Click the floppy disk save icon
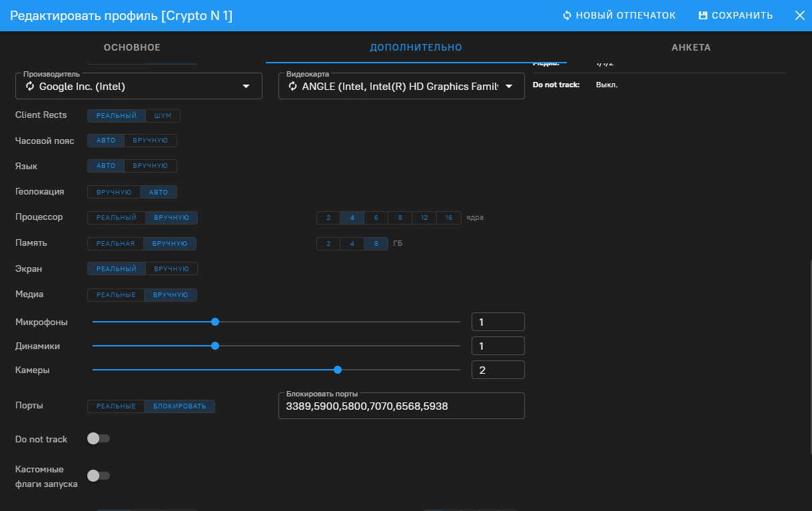Screen dimensions: 812x511 [x=703, y=15]
